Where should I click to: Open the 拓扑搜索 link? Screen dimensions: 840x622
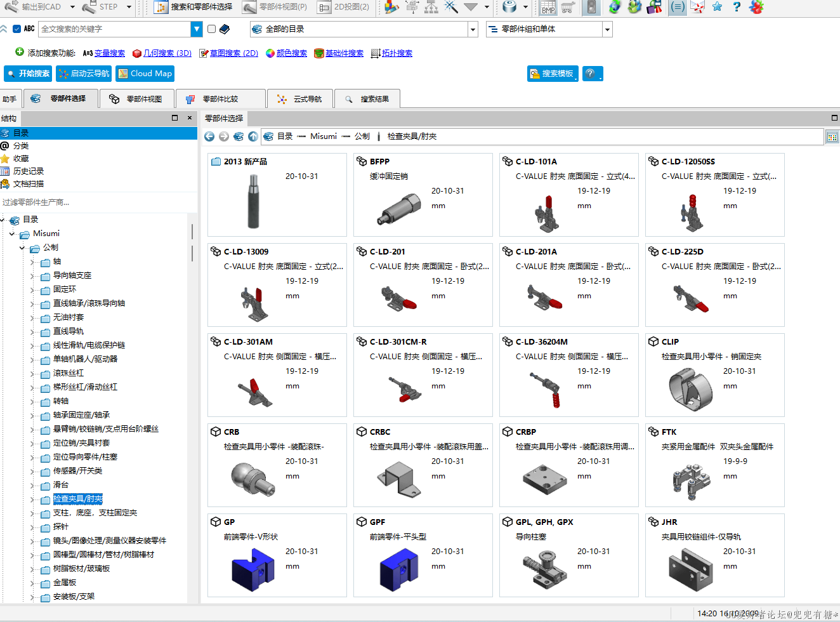click(397, 53)
